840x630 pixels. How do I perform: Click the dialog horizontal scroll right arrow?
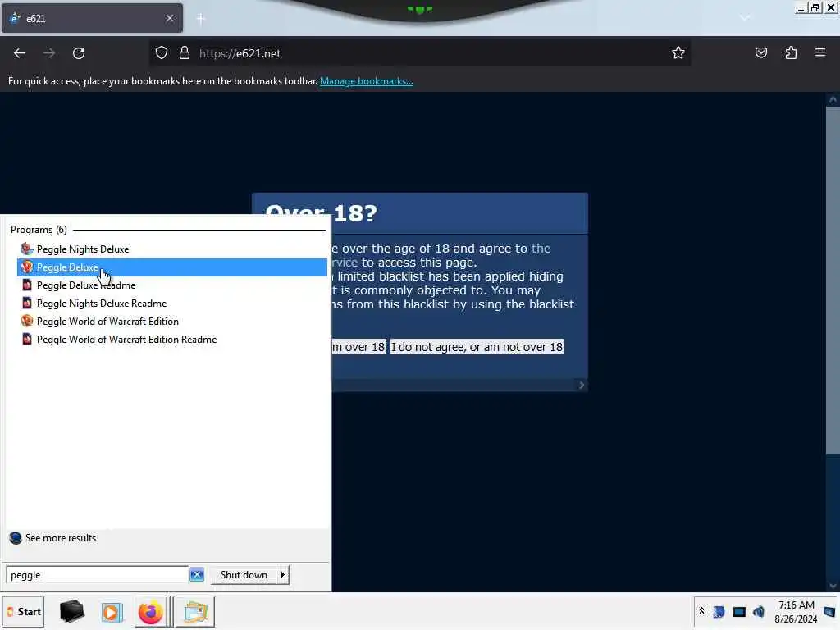[582, 386]
